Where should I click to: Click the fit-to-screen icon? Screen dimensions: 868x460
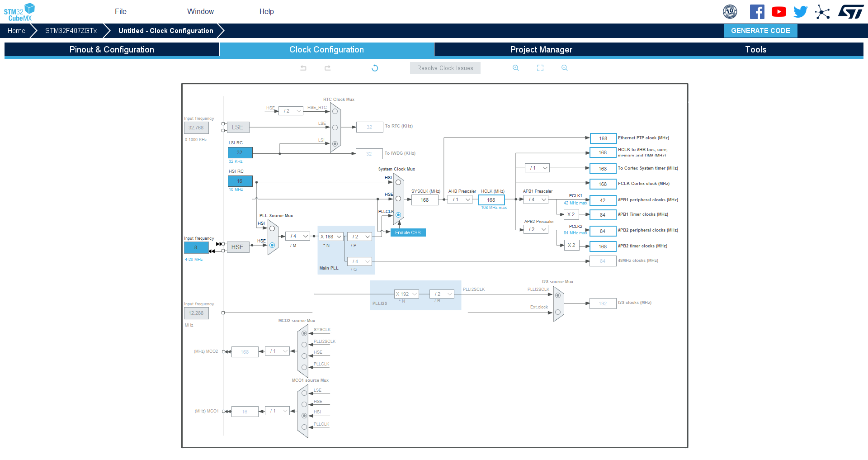[x=540, y=68]
